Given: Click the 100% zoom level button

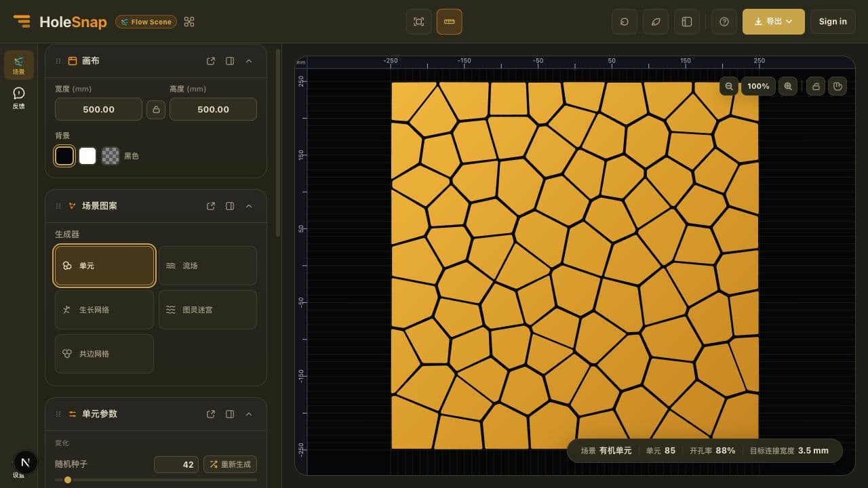Looking at the screenshot, I should click(758, 86).
